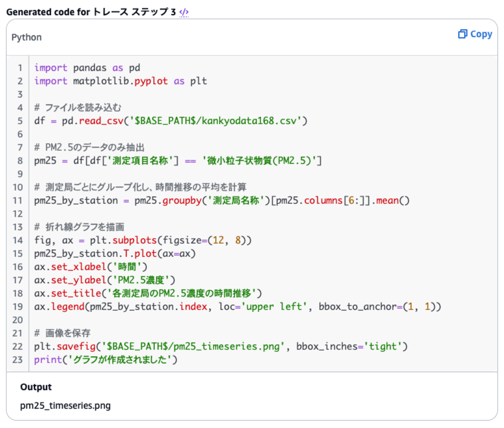Click the comment '画像を保存'
Image resolution: width=504 pixels, height=428 pixels.
[62, 333]
